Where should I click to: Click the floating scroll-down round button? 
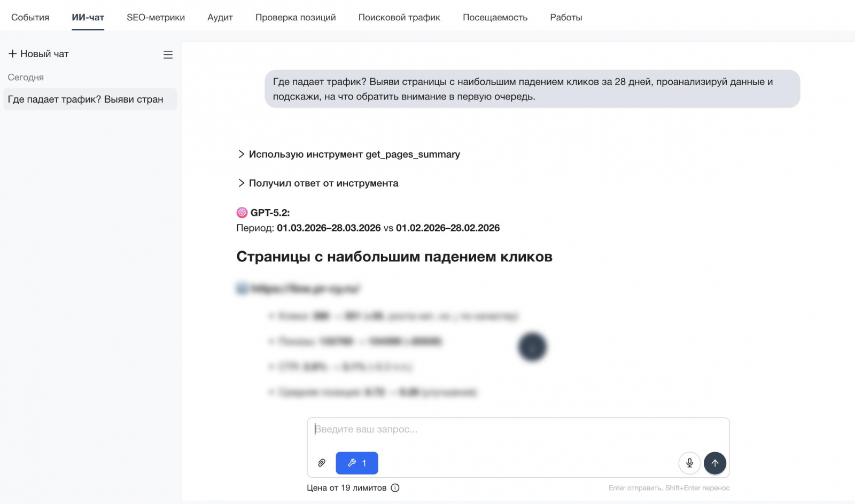coord(532,347)
